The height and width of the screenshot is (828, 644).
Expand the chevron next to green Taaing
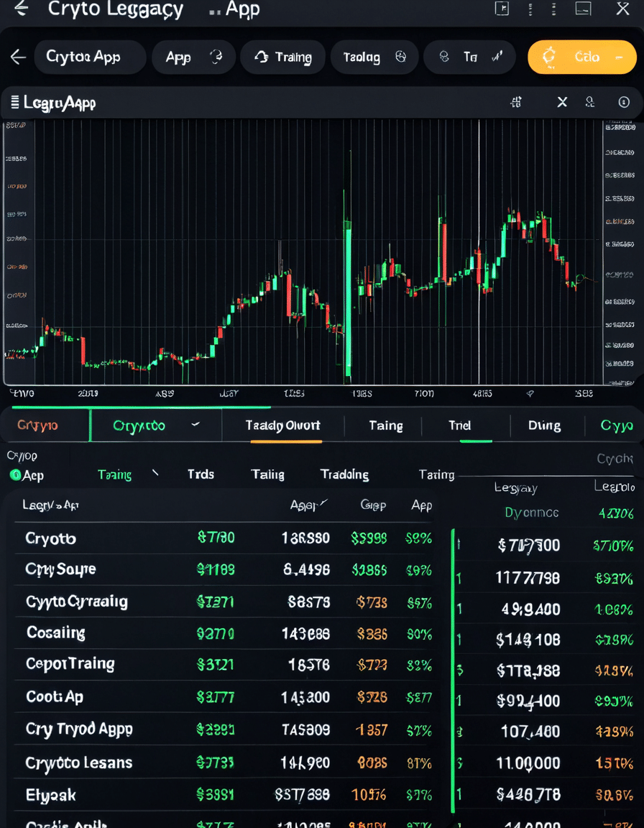[x=155, y=473]
